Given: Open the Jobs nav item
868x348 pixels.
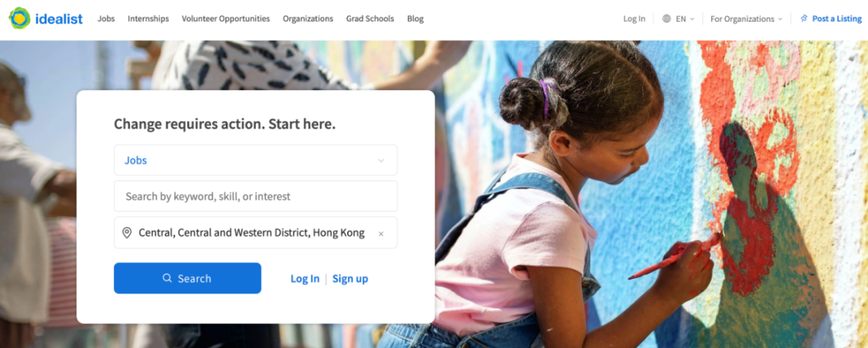Looking at the screenshot, I should (106, 18).
